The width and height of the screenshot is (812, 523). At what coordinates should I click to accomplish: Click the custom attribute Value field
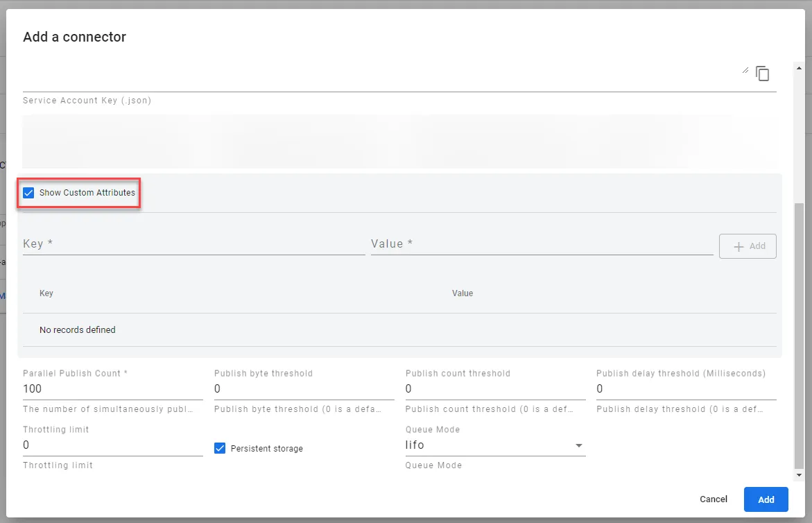[x=542, y=244]
